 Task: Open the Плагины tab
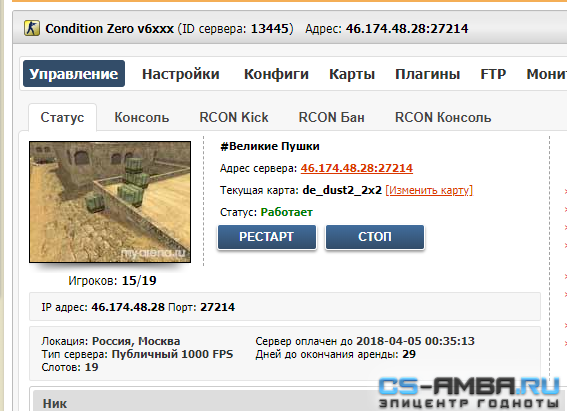[x=427, y=74]
